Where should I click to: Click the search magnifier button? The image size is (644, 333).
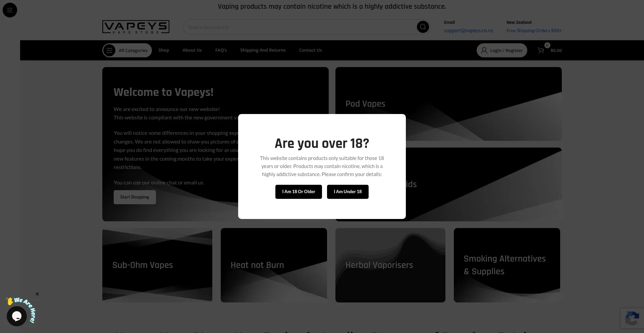[x=423, y=27]
